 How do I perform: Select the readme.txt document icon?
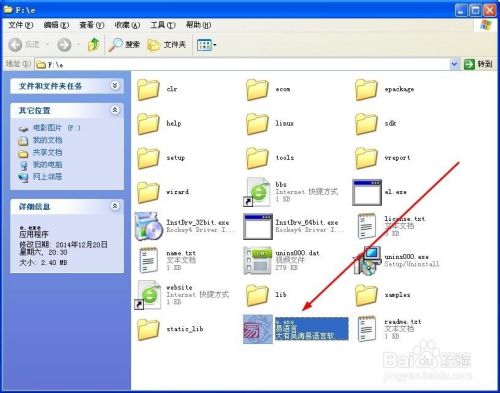[366, 329]
